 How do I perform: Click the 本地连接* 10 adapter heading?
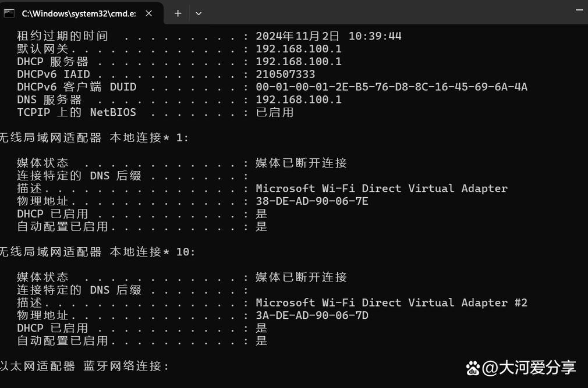[x=96, y=252]
